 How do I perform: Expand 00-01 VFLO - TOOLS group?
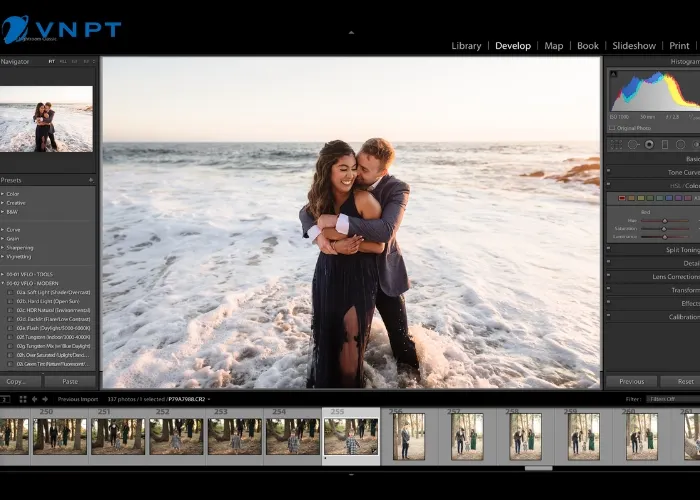point(3,274)
